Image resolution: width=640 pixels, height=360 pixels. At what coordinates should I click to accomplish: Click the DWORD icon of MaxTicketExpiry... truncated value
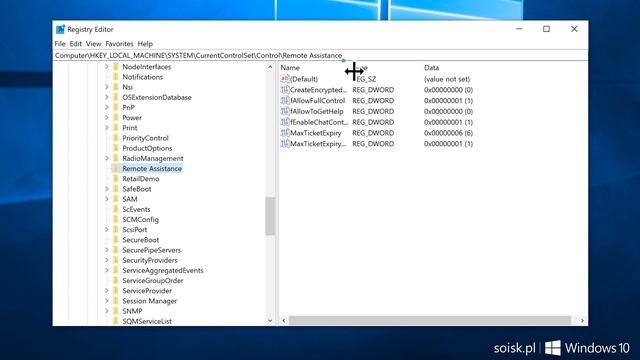[285, 144]
